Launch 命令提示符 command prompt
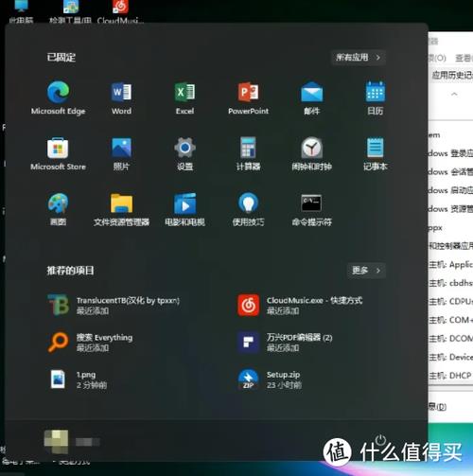473x476 pixels. 311,209
